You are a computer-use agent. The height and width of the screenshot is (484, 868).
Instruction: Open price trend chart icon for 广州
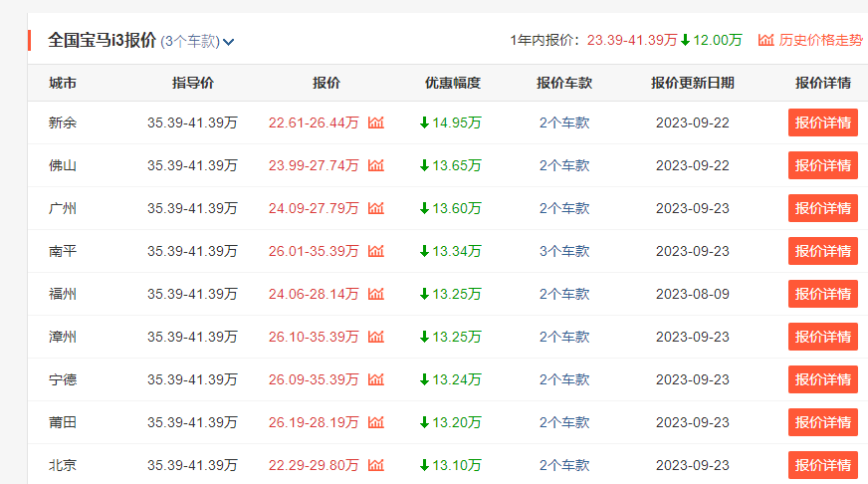pos(376,208)
